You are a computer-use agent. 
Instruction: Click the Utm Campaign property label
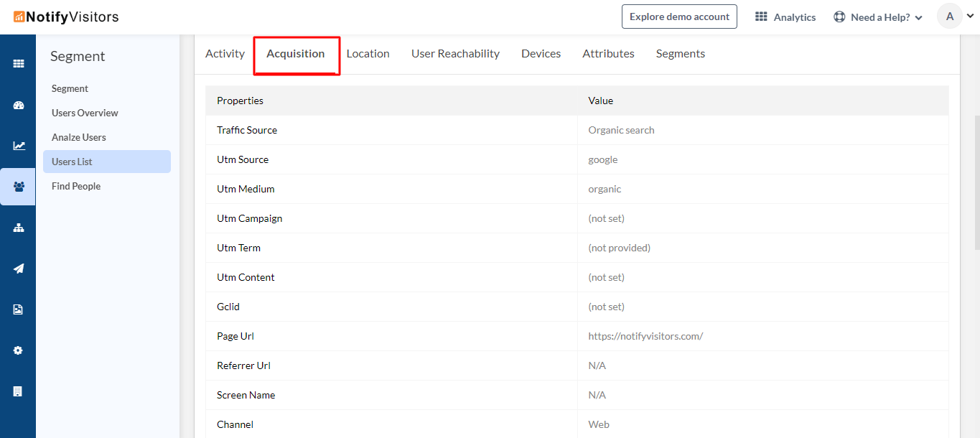click(x=249, y=219)
